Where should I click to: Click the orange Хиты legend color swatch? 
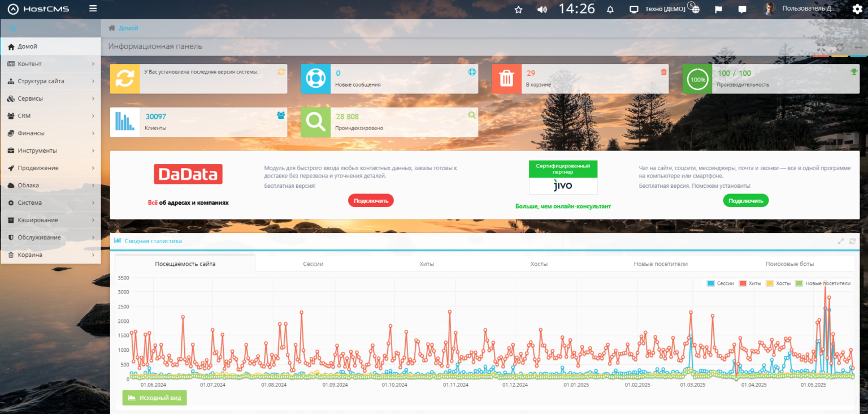pyautogui.click(x=743, y=283)
